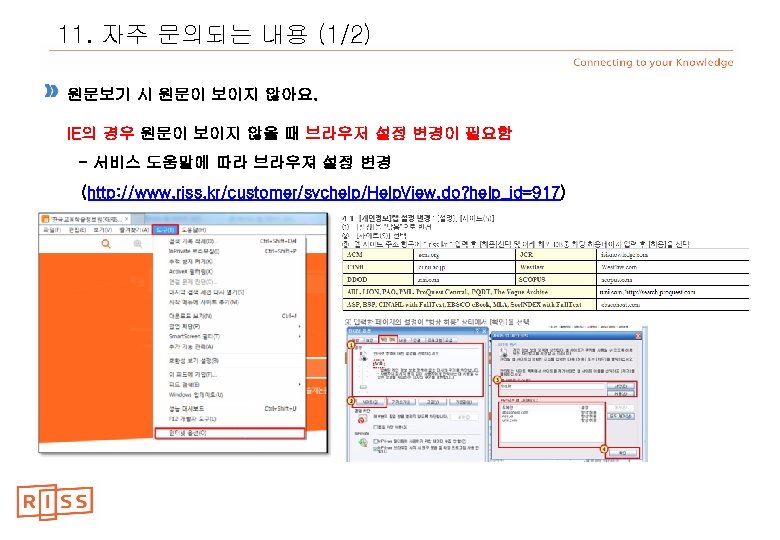Click the 가져오기 button in Internet Options

401,402
